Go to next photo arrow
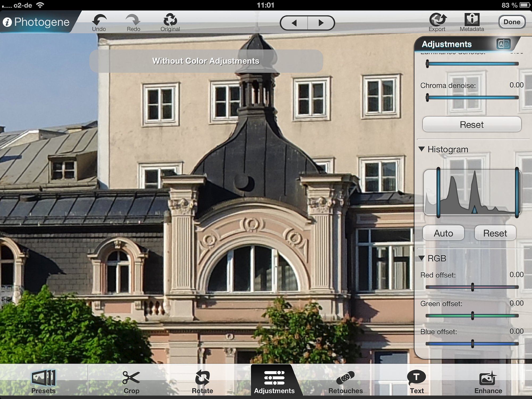Screen dimensions: 532x399 pyautogui.click(x=321, y=23)
